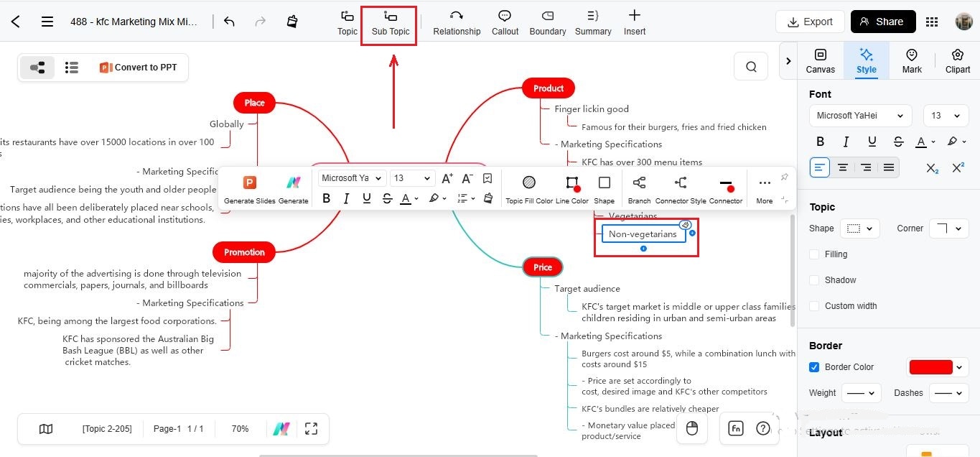The width and height of the screenshot is (980, 457).
Task: Pin the floating toolbar
Action: tap(784, 177)
